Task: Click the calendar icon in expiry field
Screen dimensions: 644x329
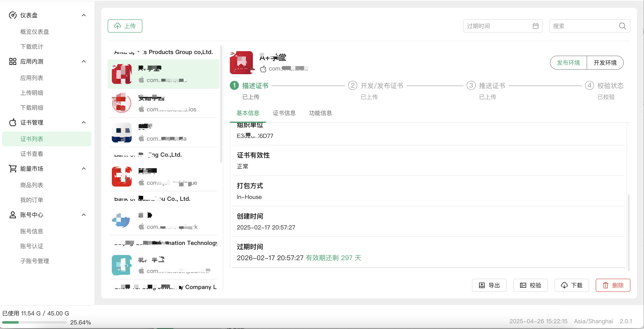Action: (x=535, y=26)
